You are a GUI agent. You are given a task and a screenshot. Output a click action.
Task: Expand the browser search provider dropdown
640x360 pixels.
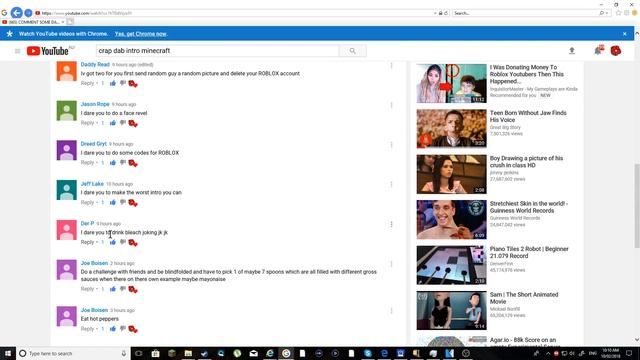607,13
